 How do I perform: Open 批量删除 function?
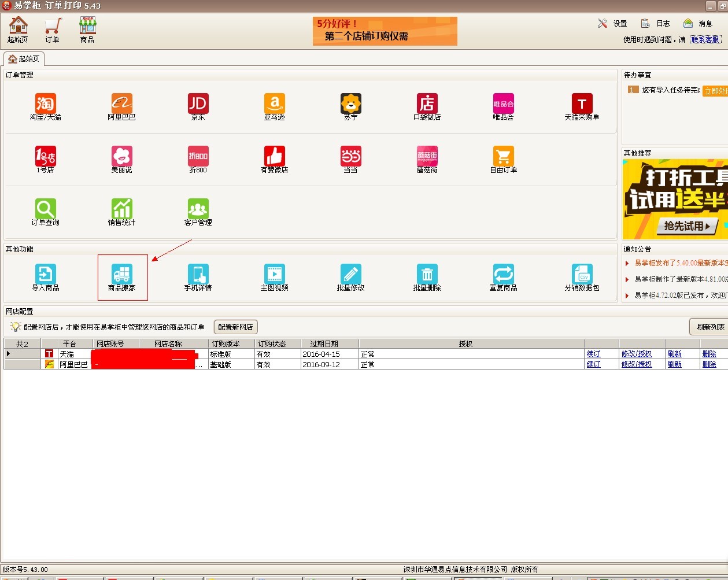tap(427, 278)
